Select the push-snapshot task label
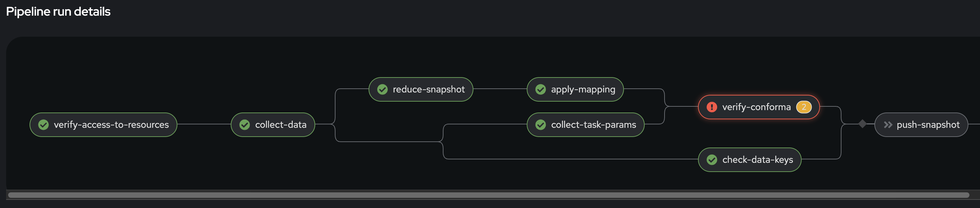Viewport: 980px width, 208px height. [x=928, y=125]
